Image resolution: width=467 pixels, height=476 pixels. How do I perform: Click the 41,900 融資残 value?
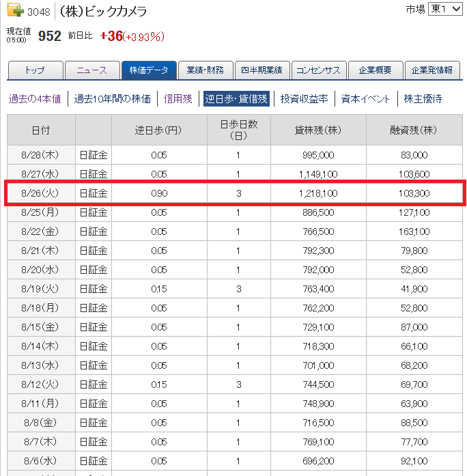pyautogui.click(x=414, y=289)
